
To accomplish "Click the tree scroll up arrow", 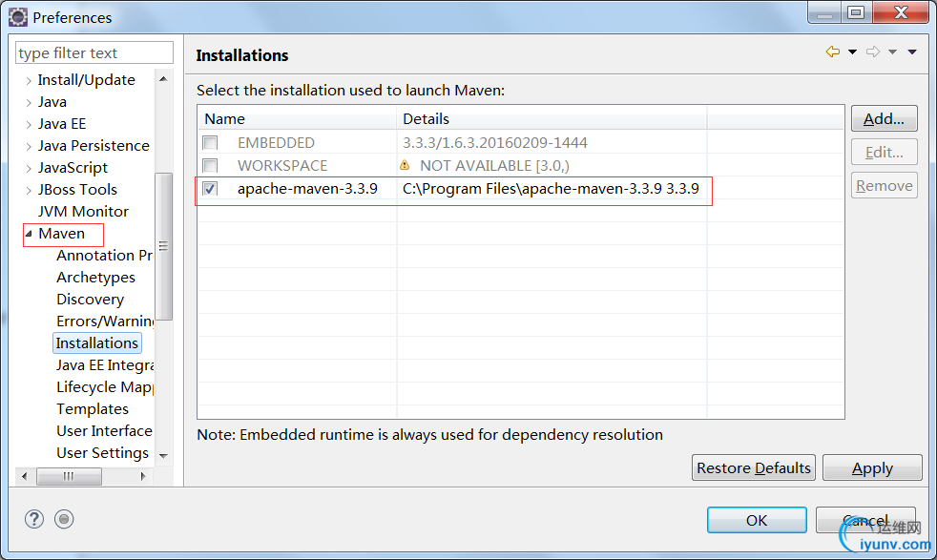I will (x=163, y=79).
